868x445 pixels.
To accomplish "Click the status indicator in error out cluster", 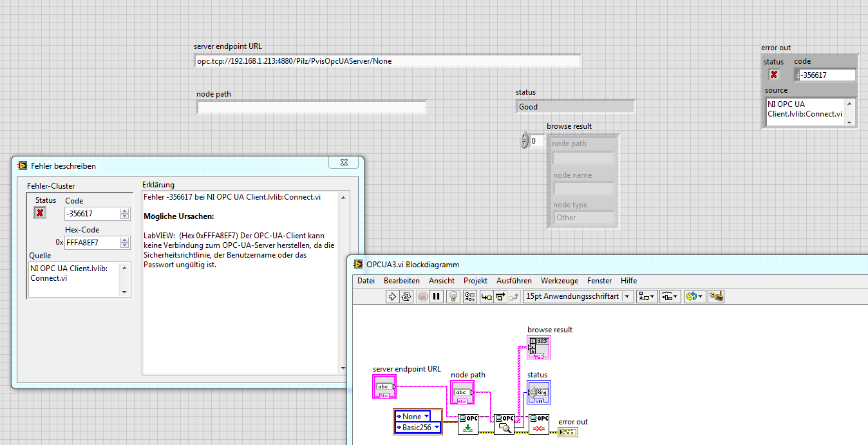I will 774,75.
